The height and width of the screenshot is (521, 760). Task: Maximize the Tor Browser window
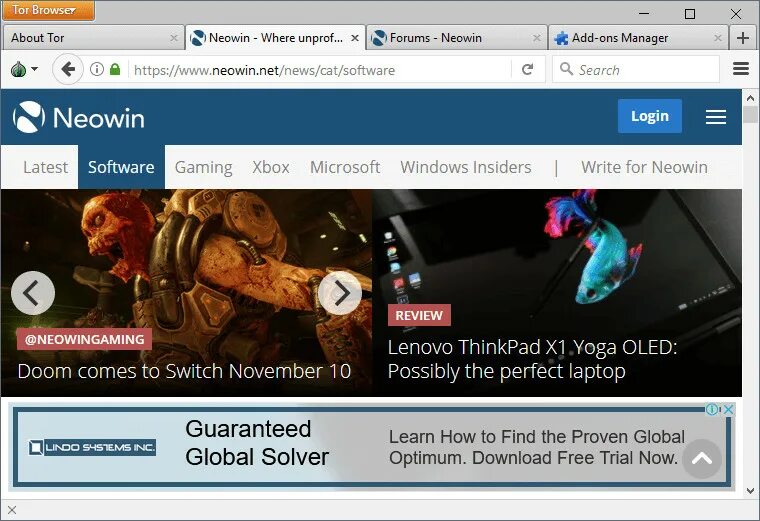click(690, 14)
